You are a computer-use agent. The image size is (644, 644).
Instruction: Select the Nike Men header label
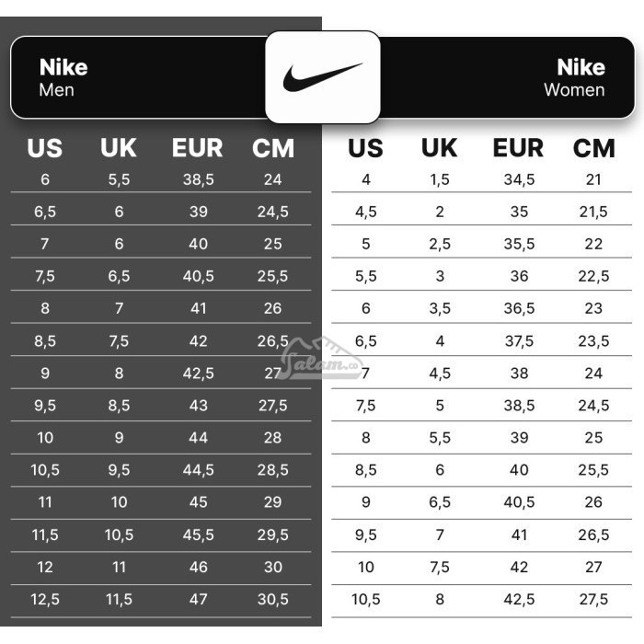63,77
